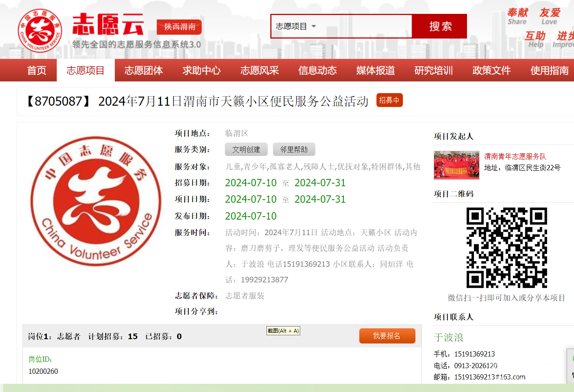Open the 渭南青年志愿服务队 organizer link
The width and height of the screenshot is (574, 392).
(x=515, y=156)
